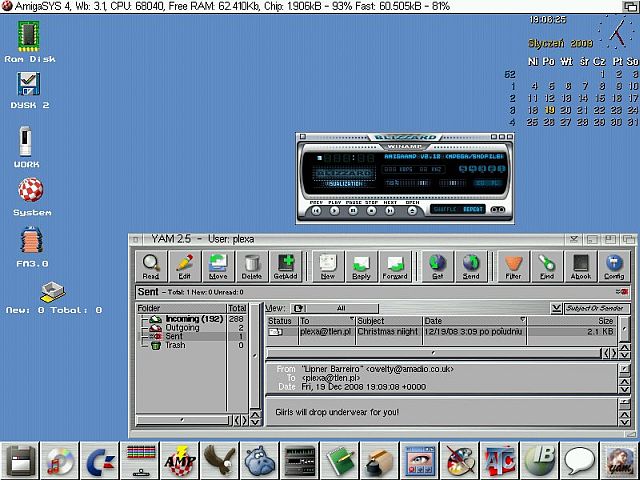The width and height of the screenshot is (640, 480).
Task: Toggle Repeat in the Winamp player
Action: point(473,209)
